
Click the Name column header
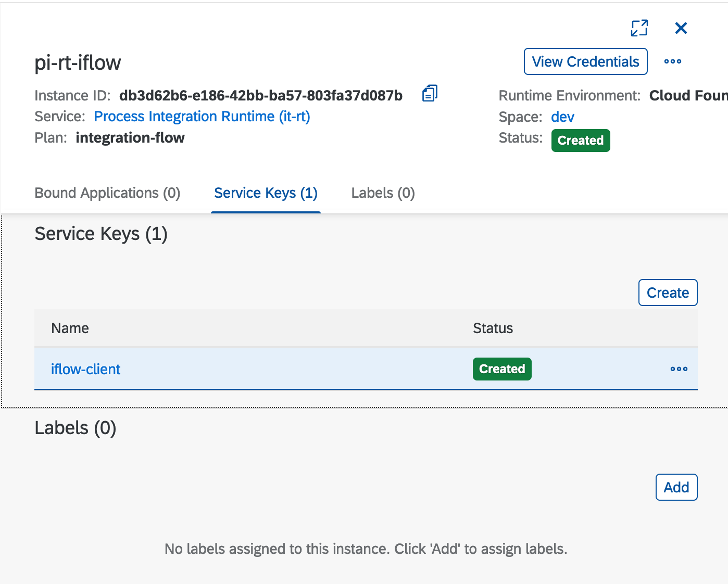[x=70, y=328]
